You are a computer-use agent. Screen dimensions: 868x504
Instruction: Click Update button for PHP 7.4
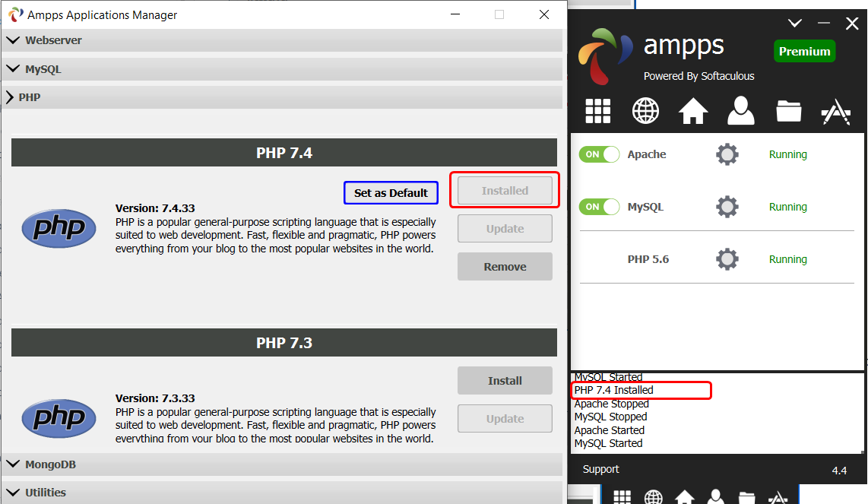(505, 228)
